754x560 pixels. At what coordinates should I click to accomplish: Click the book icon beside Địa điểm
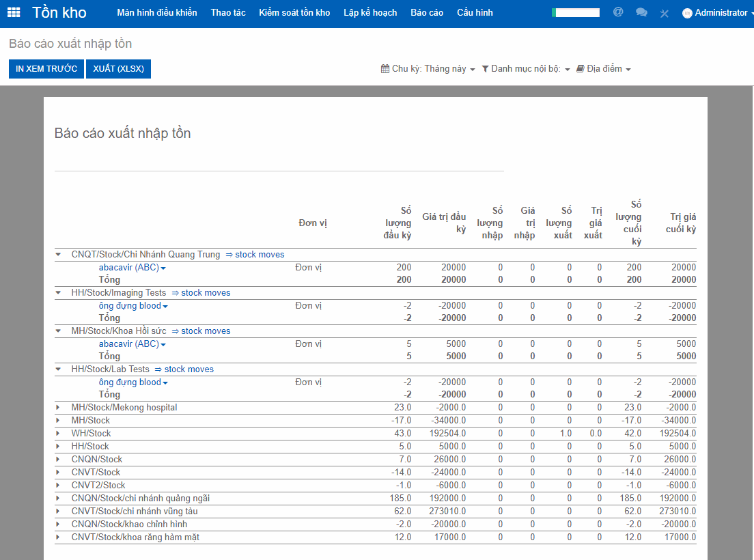[581, 69]
